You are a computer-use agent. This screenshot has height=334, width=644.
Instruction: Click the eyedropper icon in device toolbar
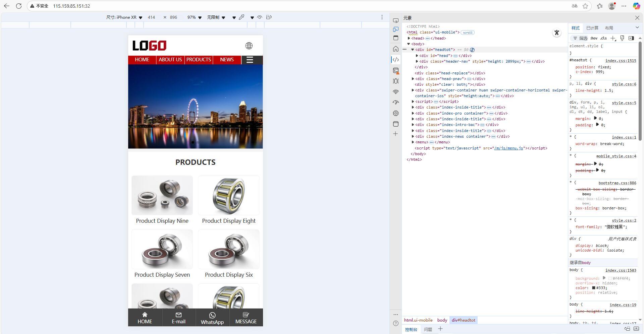point(241,17)
